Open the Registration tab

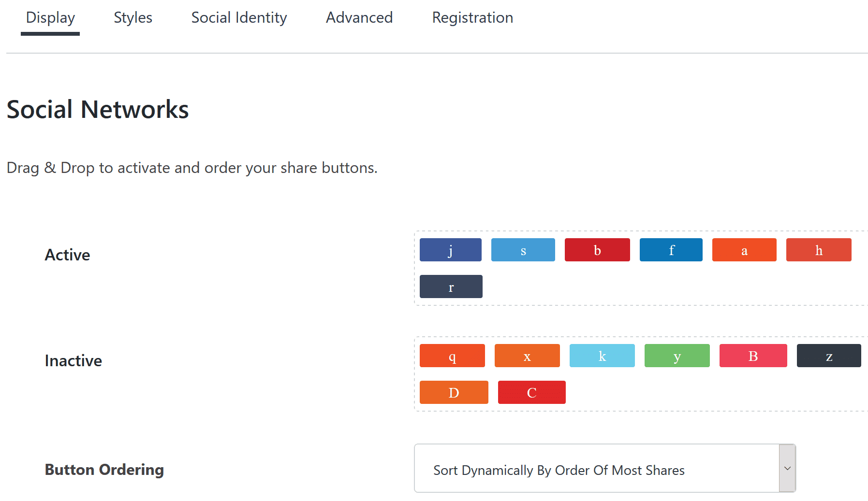(472, 17)
